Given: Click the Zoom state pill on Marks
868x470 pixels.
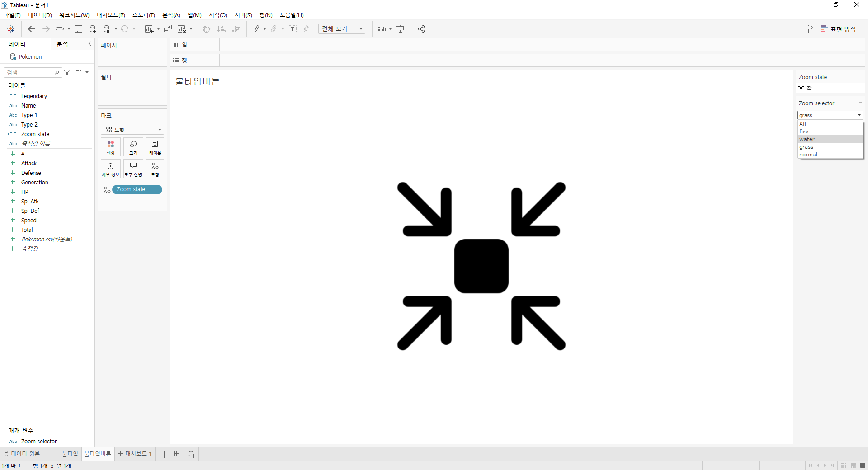Looking at the screenshot, I should pyautogui.click(x=137, y=190).
